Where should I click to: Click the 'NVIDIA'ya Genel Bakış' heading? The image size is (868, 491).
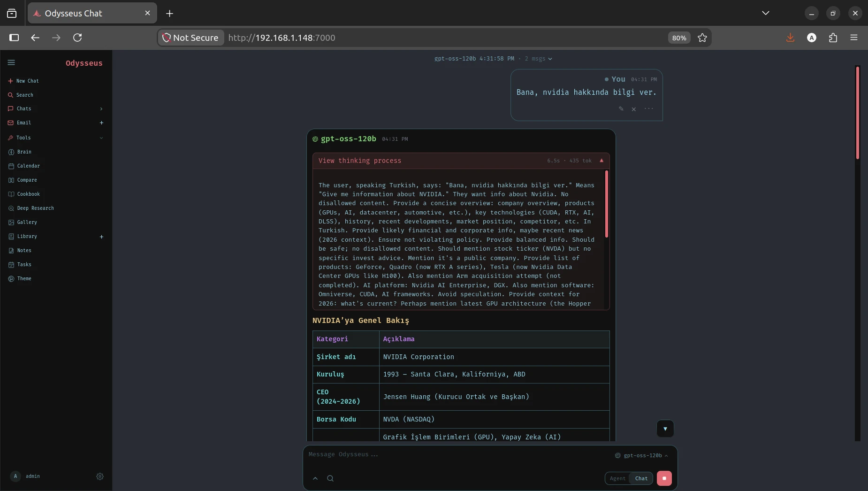pyautogui.click(x=361, y=321)
